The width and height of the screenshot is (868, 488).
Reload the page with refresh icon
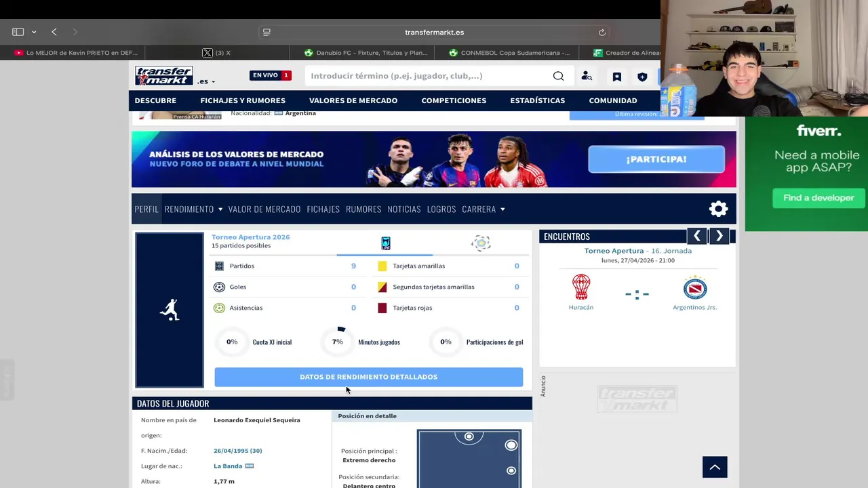(x=601, y=33)
